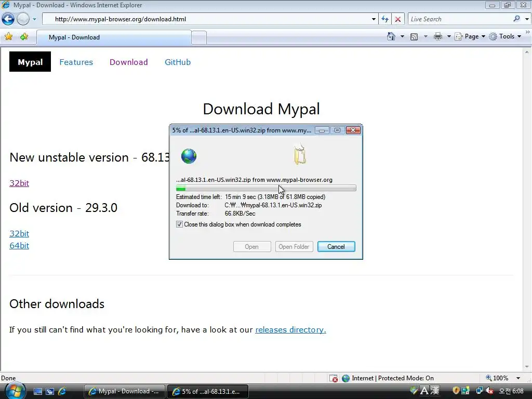The height and width of the screenshot is (399, 532).
Task: Click the RSS feeds icon
Action: (x=414, y=36)
